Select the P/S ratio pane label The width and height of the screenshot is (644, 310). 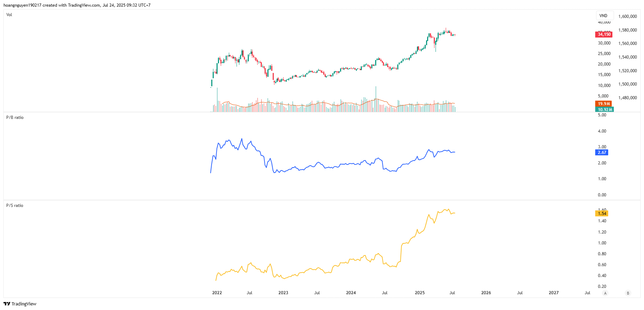click(x=15, y=205)
